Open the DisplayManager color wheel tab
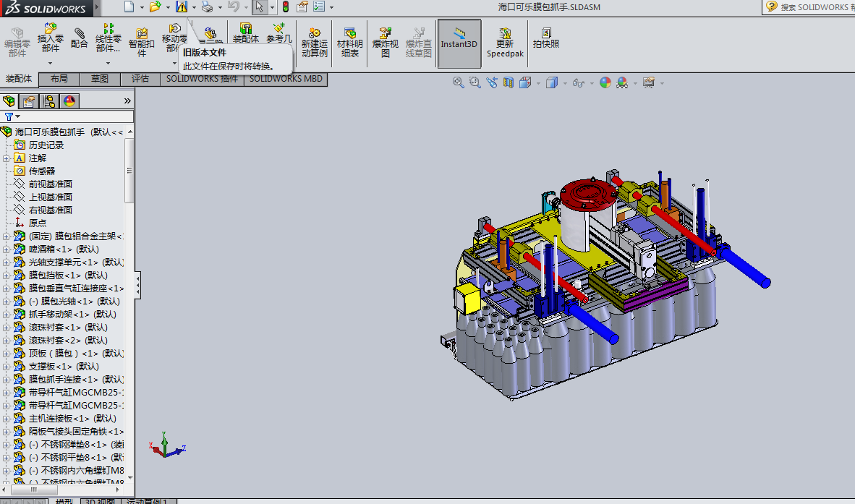 (69, 101)
